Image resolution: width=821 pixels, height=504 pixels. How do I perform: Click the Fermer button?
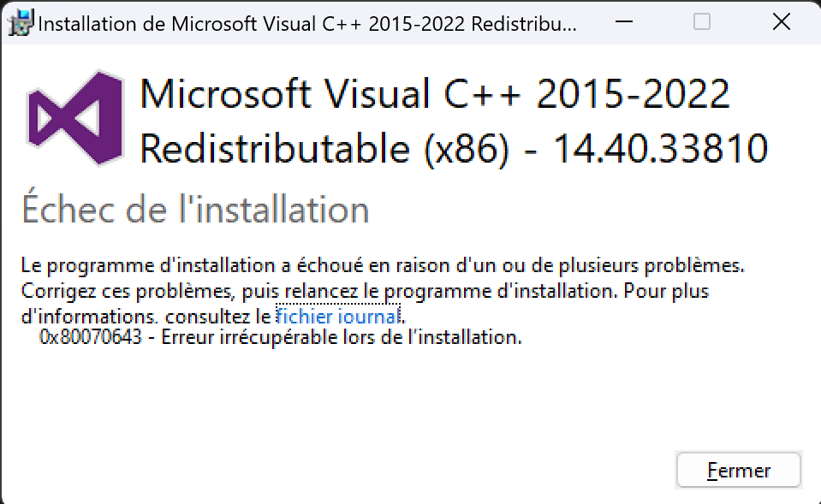click(x=738, y=470)
